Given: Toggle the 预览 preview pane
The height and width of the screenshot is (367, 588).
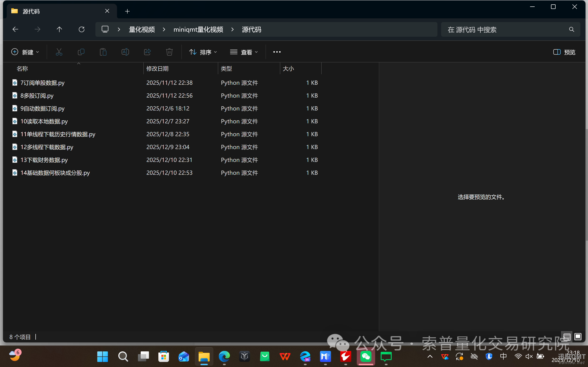Looking at the screenshot, I should [564, 52].
